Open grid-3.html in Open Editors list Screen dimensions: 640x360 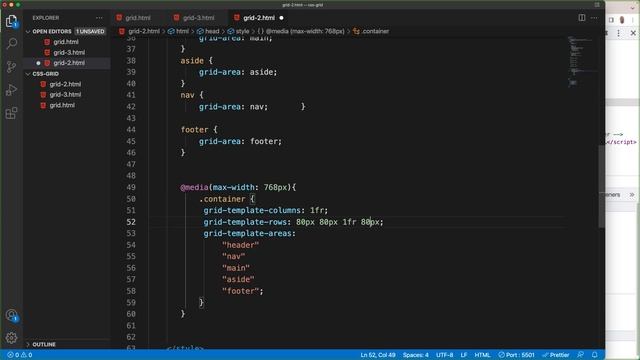pos(69,53)
